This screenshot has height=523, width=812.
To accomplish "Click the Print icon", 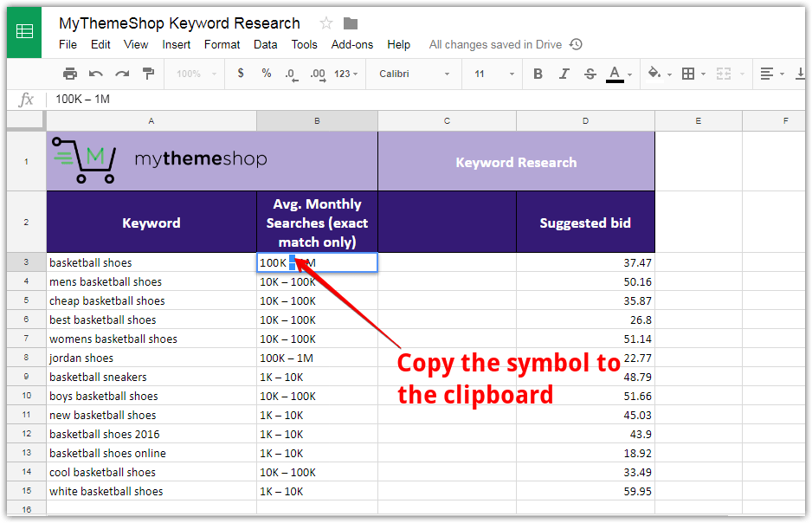I will pos(70,74).
